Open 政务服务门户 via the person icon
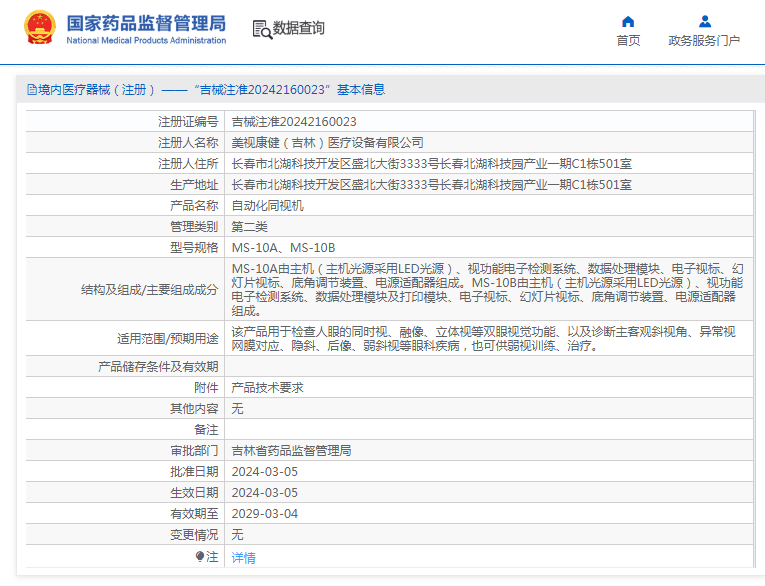765x586 pixels. pos(705,21)
